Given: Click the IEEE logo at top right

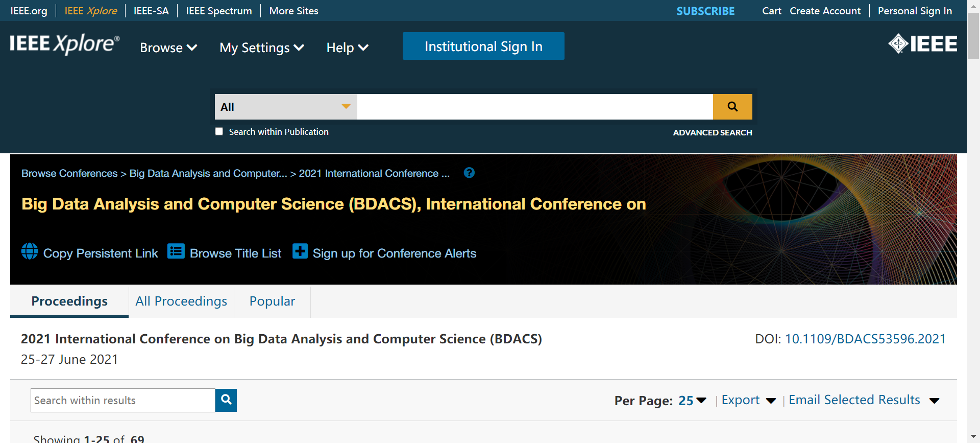Looking at the screenshot, I should click(x=923, y=44).
